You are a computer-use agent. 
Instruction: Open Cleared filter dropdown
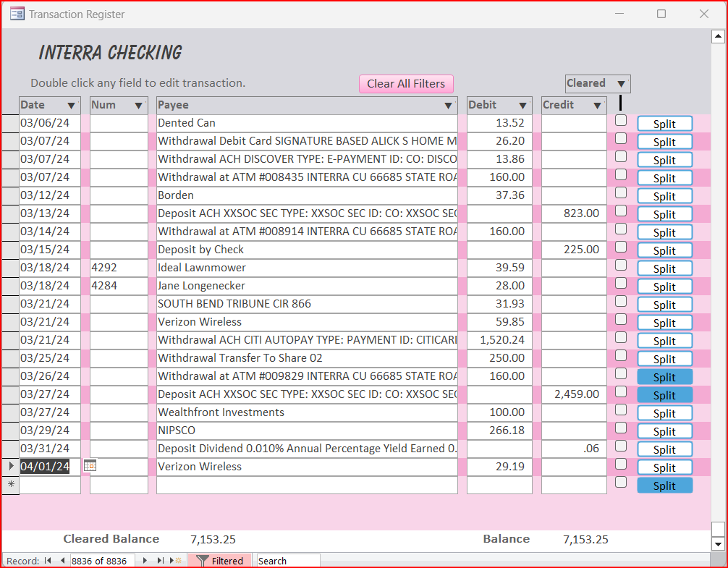tap(622, 84)
